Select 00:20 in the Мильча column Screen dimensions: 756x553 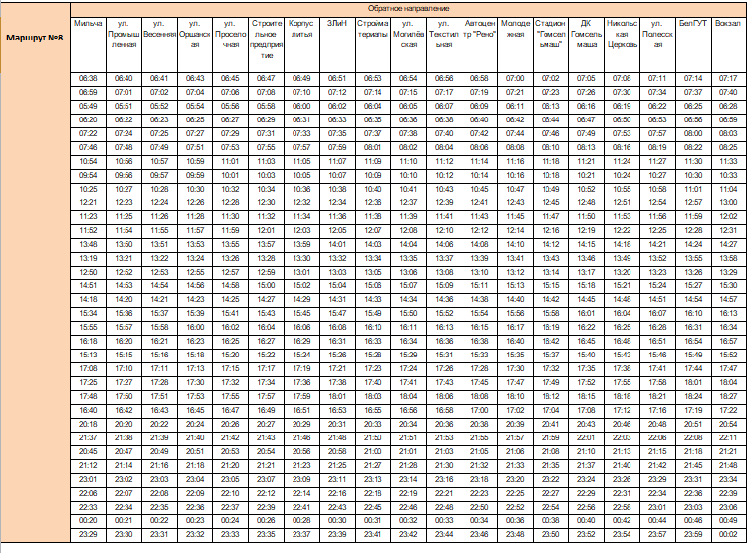pos(88,520)
